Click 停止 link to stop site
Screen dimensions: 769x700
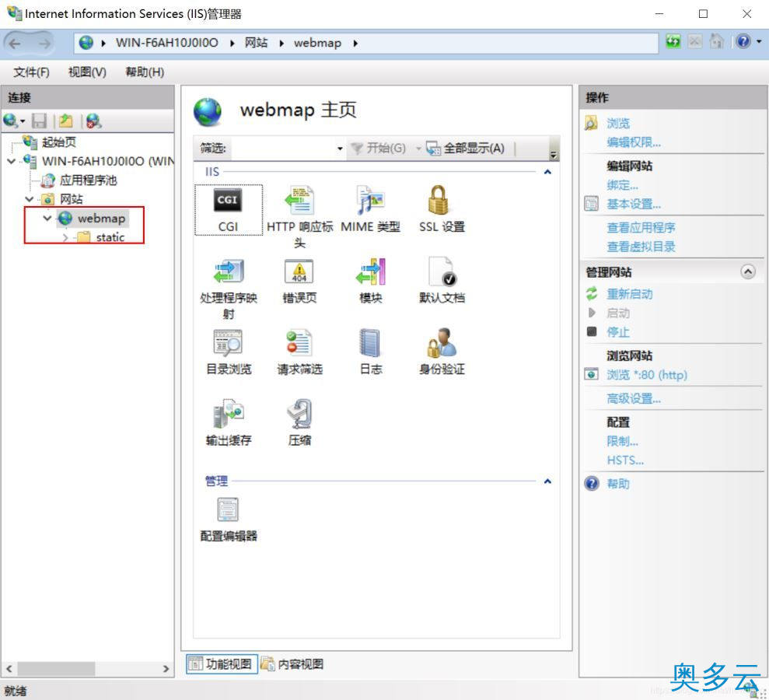(x=618, y=332)
